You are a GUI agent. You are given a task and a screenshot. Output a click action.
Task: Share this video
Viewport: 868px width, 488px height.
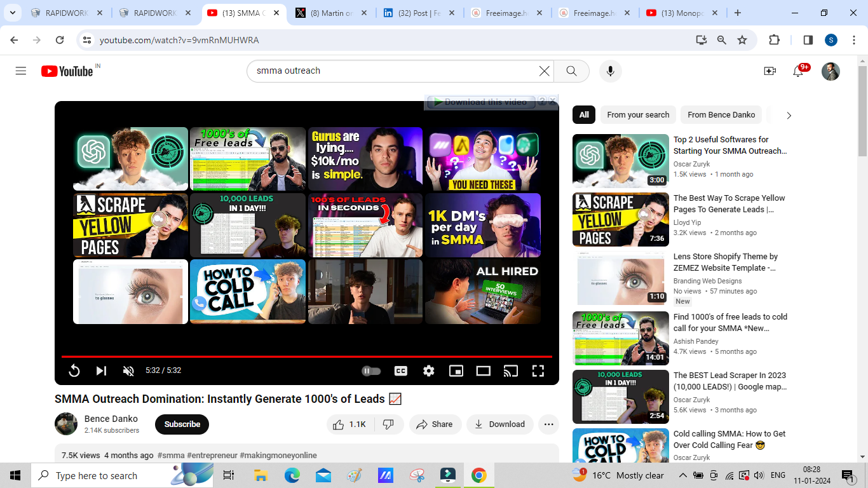pos(435,424)
